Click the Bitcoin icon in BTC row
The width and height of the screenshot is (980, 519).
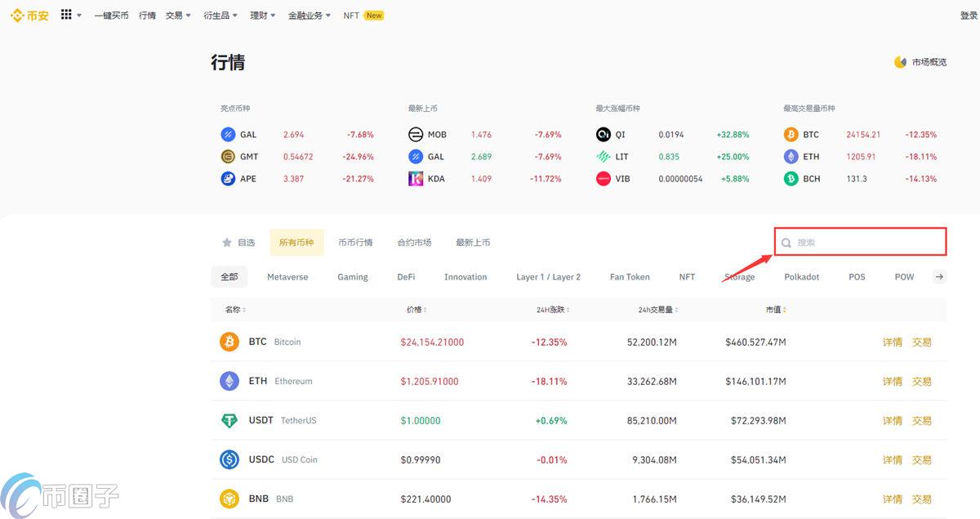(x=229, y=342)
